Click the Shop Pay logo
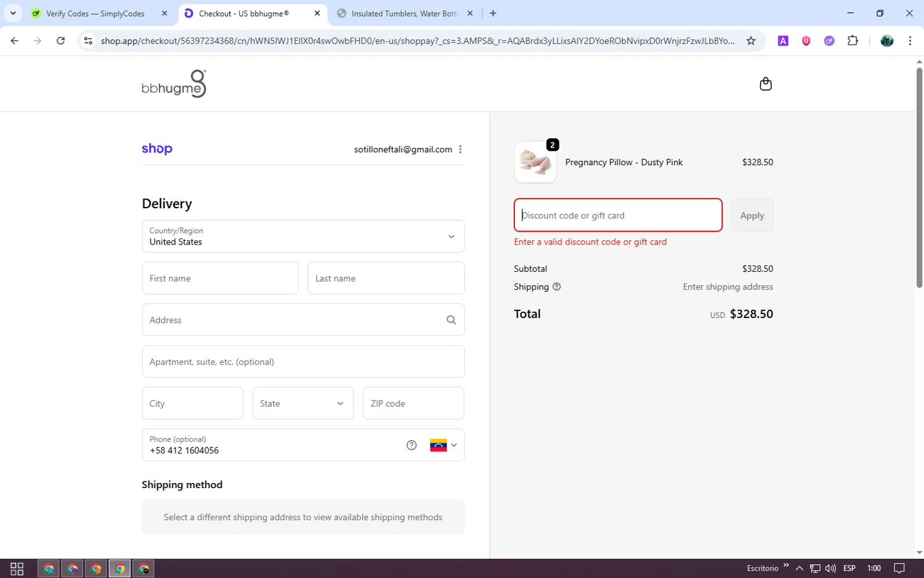The width and height of the screenshot is (924, 578). pyautogui.click(x=157, y=149)
